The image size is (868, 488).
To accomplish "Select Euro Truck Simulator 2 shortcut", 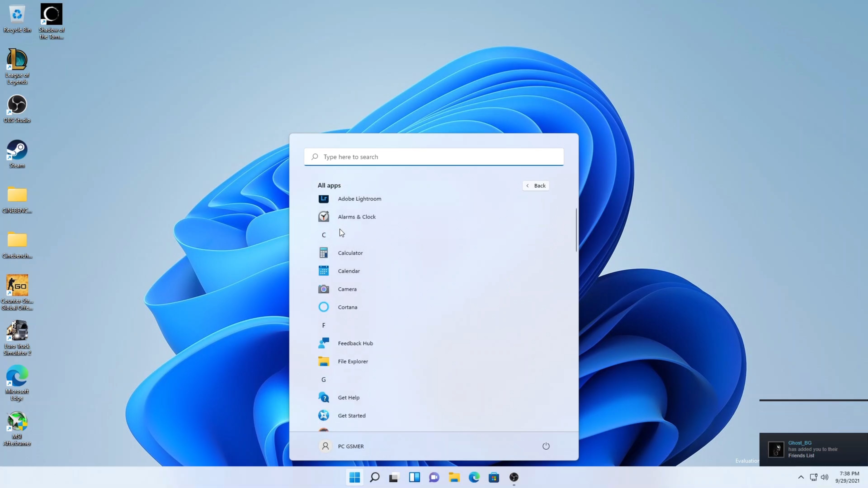I will [17, 338].
